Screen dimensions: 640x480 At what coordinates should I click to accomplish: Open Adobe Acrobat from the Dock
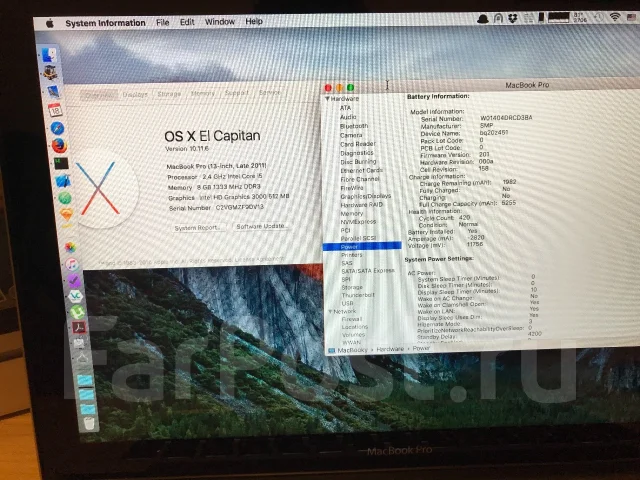coord(79,327)
